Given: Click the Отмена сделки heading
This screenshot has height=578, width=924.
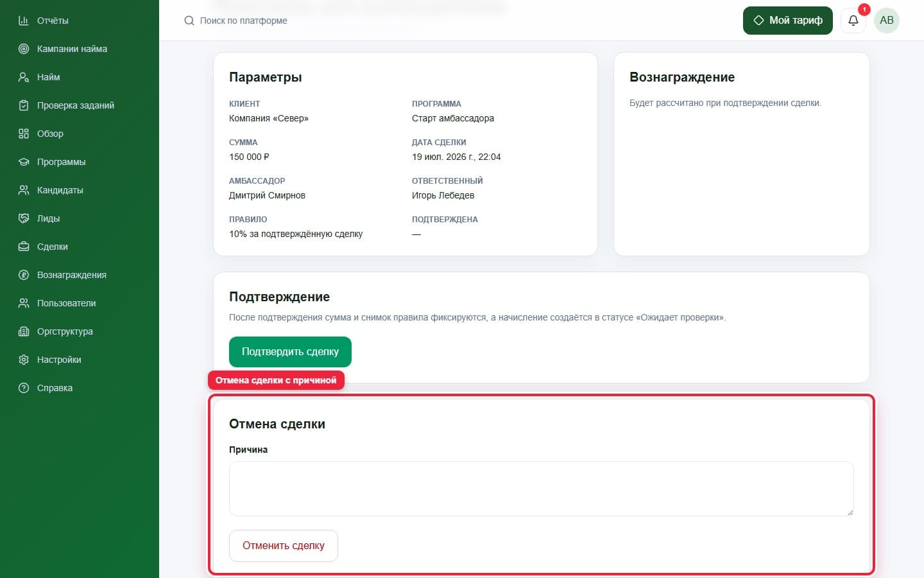Looking at the screenshot, I should point(277,424).
